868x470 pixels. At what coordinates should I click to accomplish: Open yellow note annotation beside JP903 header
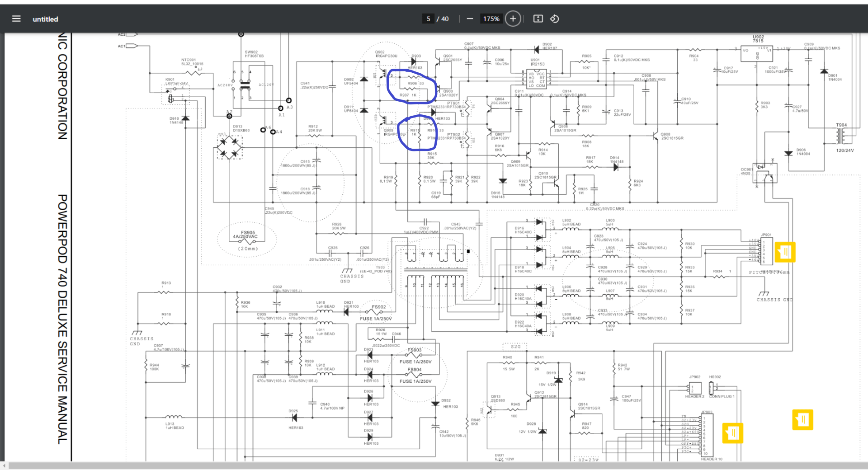pos(732,433)
